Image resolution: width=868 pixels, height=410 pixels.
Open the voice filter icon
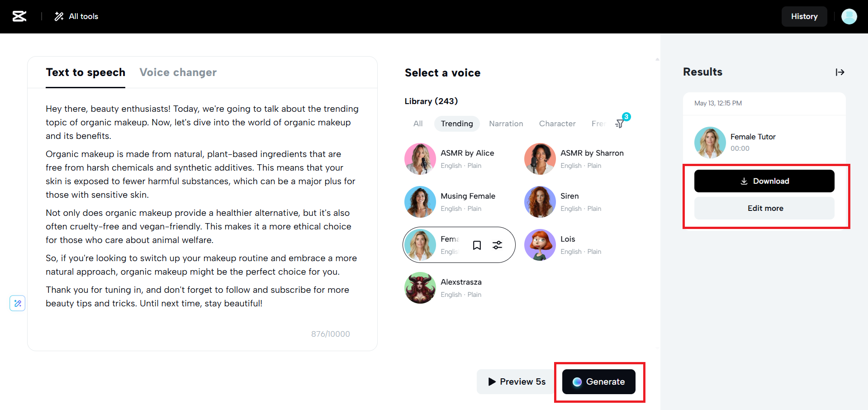[620, 124]
